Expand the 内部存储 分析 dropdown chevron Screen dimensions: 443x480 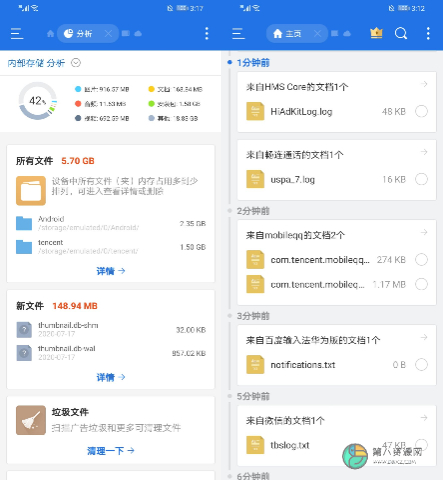[76, 63]
